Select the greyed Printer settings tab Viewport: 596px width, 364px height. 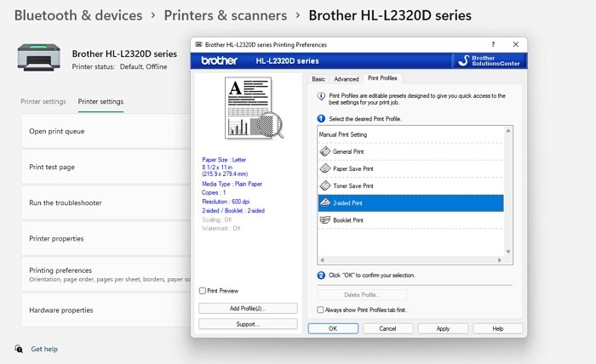(x=43, y=102)
